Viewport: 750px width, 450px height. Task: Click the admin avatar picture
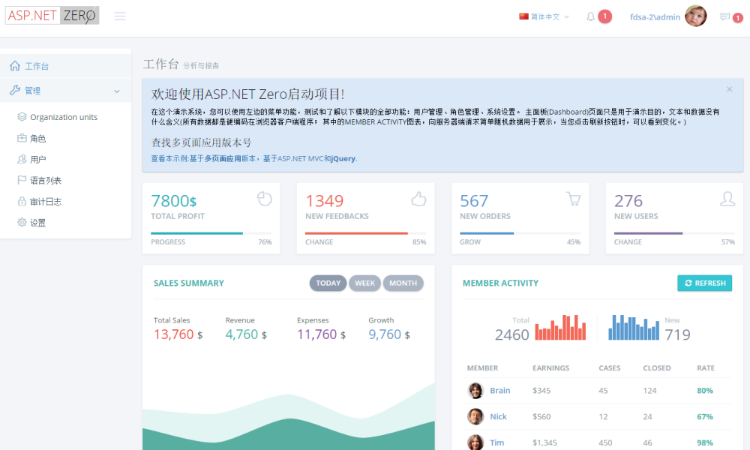click(x=695, y=16)
